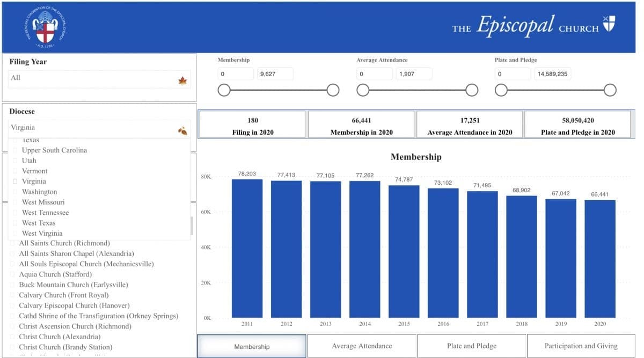Click Average Attendance slider right handle
The width and height of the screenshot is (644, 358).
tap(472, 90)
